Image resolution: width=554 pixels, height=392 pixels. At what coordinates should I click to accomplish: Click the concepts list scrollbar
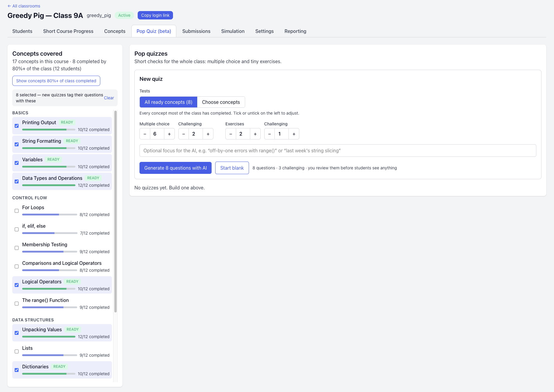pyautogui.click(x=116, y=212)
